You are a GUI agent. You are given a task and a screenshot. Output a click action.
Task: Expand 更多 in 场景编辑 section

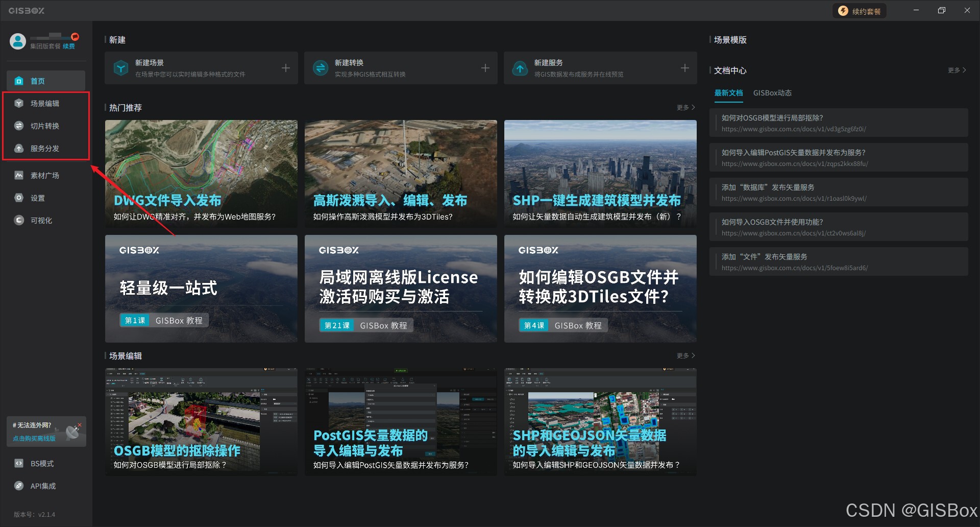[686, 355]
